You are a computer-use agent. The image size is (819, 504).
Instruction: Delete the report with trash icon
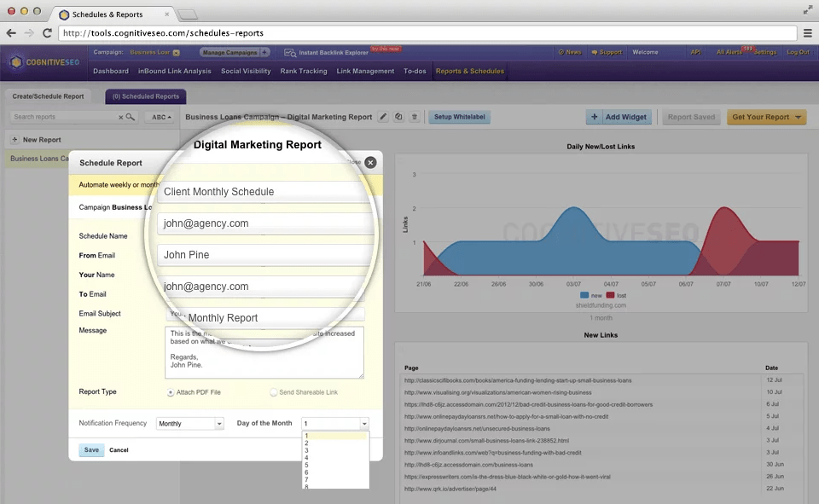pyautogui.click(x=415, y=117)
